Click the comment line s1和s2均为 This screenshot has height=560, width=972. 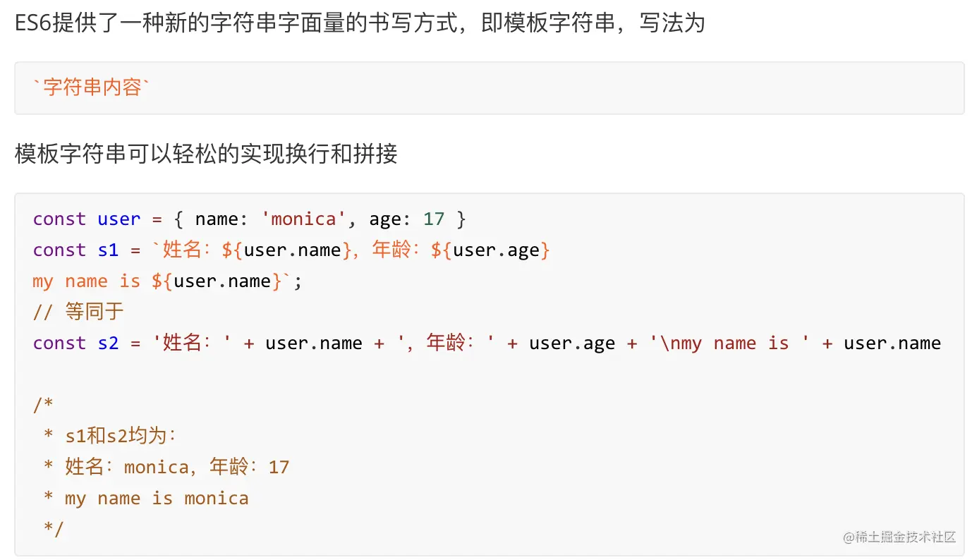click(x=110, y=436)
